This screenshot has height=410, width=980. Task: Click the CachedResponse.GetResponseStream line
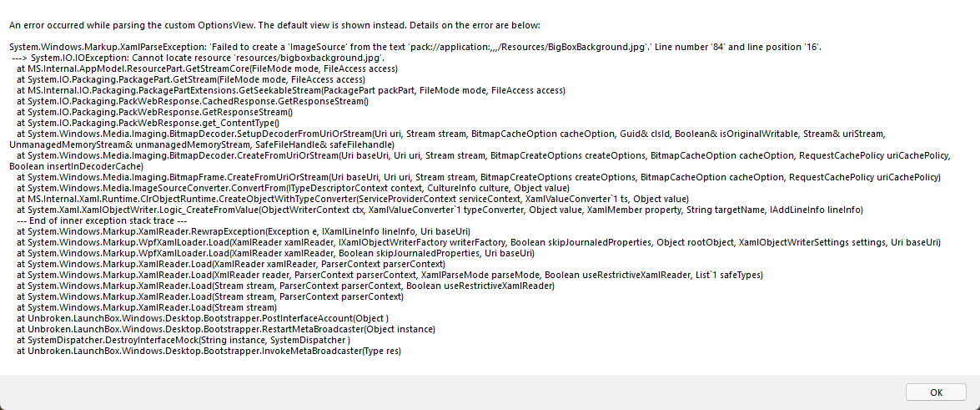click(x=193, y=101)
